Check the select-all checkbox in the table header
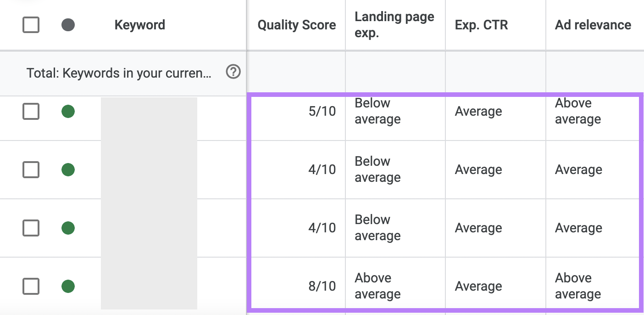Image resolution: width=644 pixels, height=315 pixels. point(31,25)
